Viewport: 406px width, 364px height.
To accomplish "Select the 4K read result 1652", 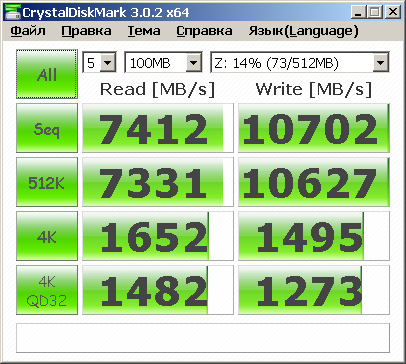I will point(158,236).
